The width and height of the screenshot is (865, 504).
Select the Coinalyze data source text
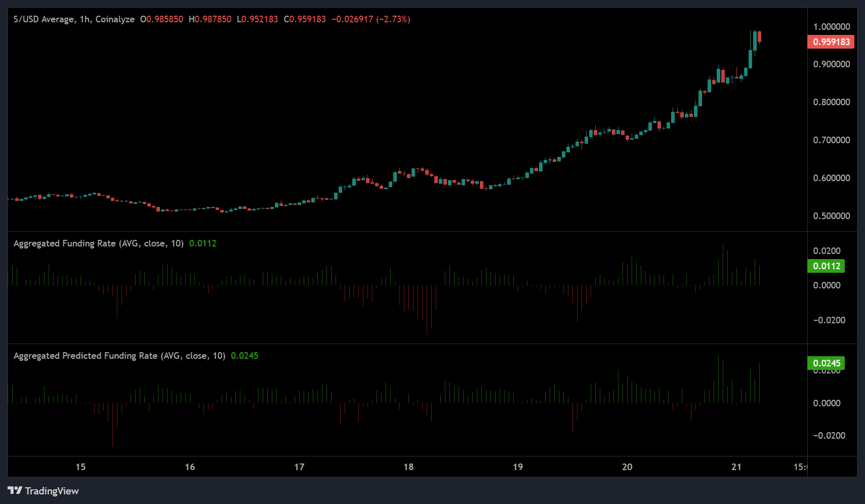pyautogui.click(x=116, y=19)
